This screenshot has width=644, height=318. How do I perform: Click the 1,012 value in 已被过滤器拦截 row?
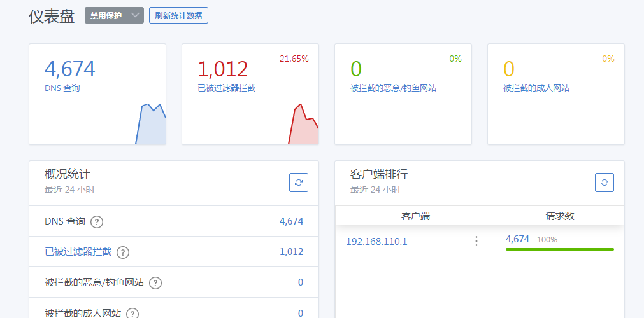(292, 251)
